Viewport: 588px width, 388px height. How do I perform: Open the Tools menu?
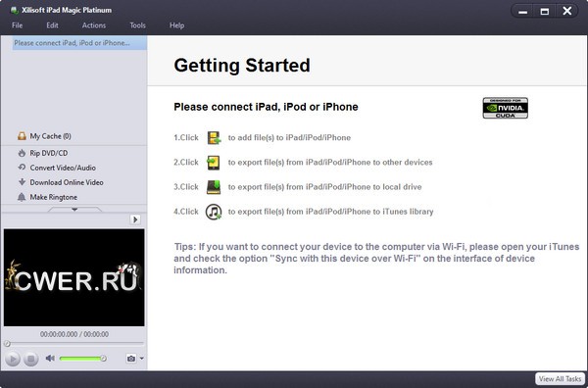[x=137, y=25]
